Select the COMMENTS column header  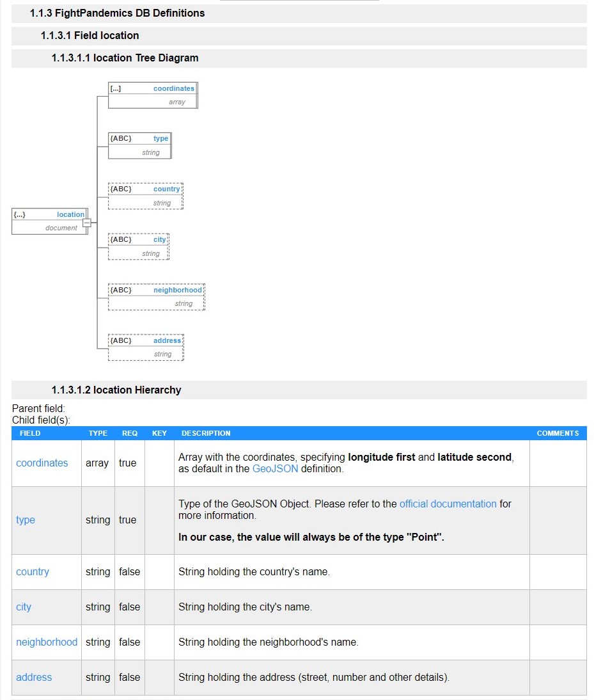click(x=558, y=433)
